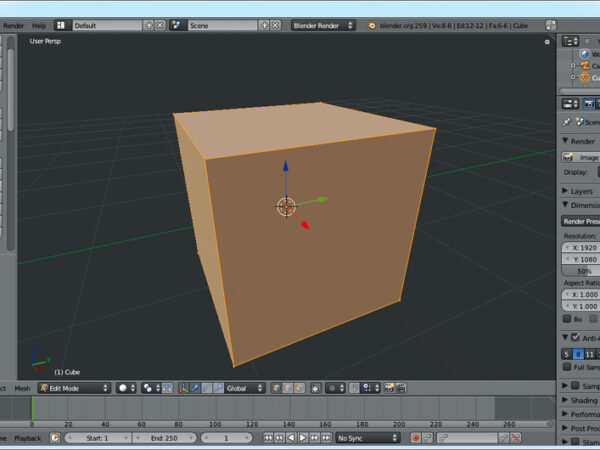Toggle the Anti-Aliasing checkbox
The image size is (600, 450).
(576, 338)
